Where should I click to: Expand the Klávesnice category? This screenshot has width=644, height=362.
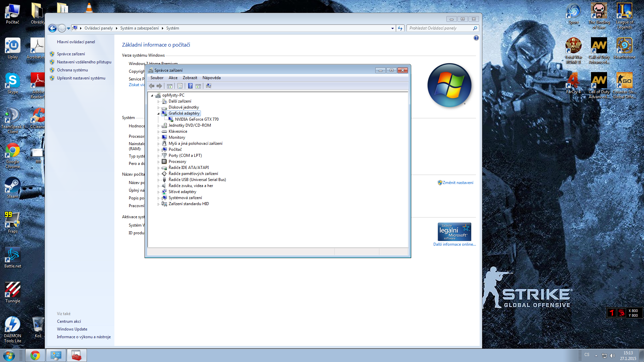pos(158,132)
